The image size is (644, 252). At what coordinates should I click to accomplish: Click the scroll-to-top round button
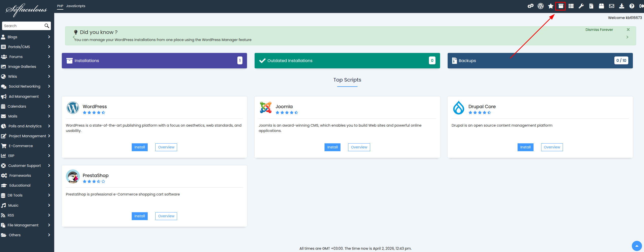pyautogui.click(x=637, y=246)
